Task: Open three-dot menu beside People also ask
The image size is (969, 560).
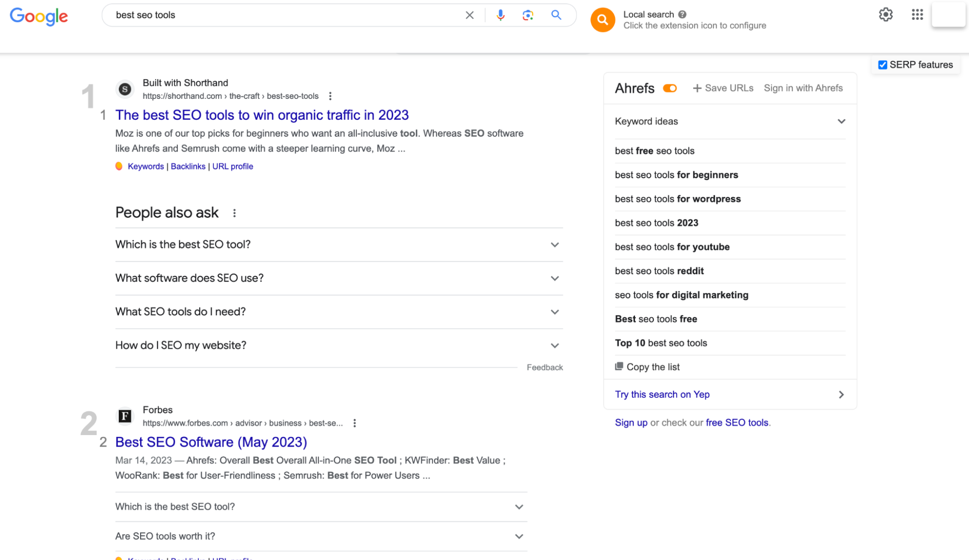Action: click(234, 213)
